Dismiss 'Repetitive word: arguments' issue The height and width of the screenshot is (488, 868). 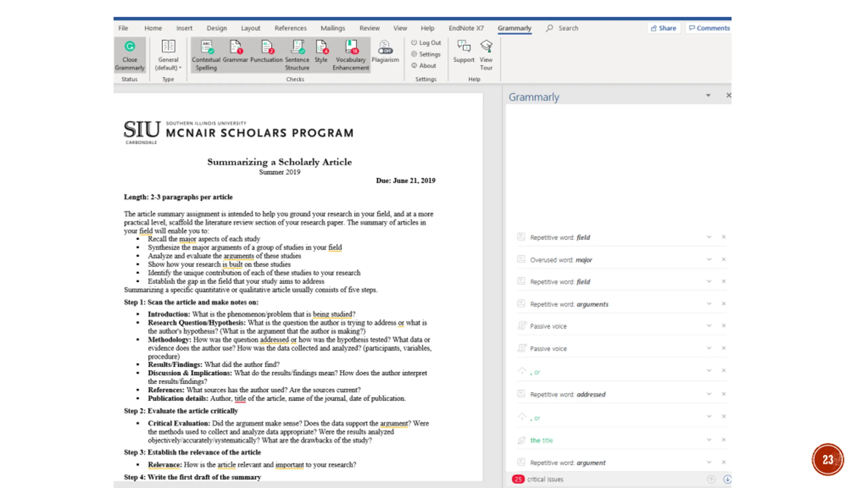pos(724,304)
